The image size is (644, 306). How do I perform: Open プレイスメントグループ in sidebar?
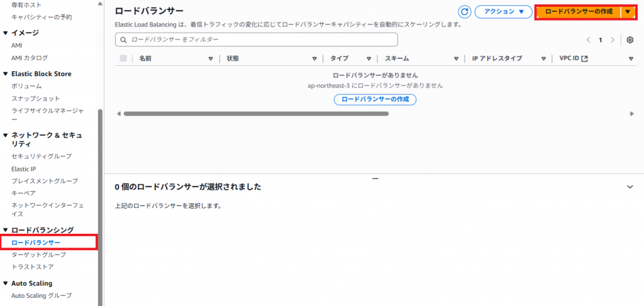tap(45, 181)
